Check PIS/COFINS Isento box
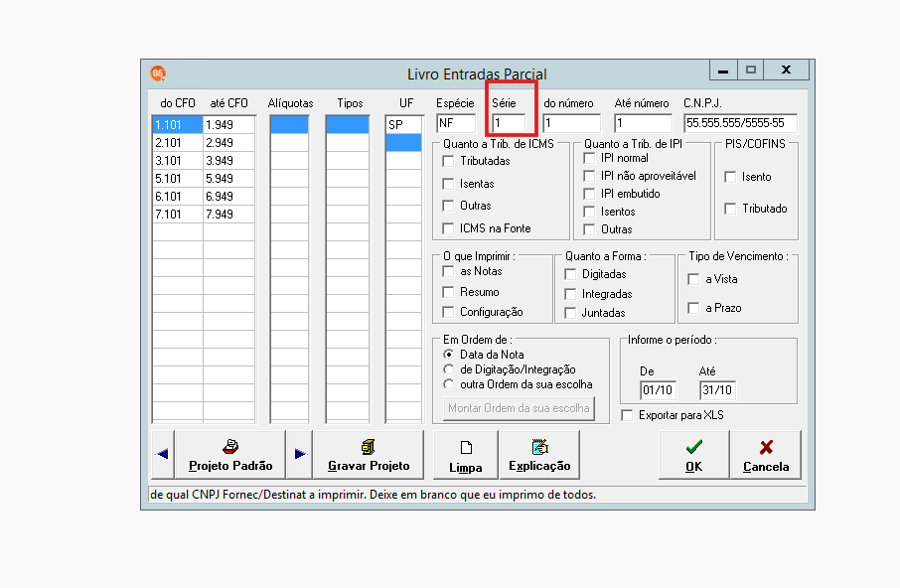 (730, 177)
